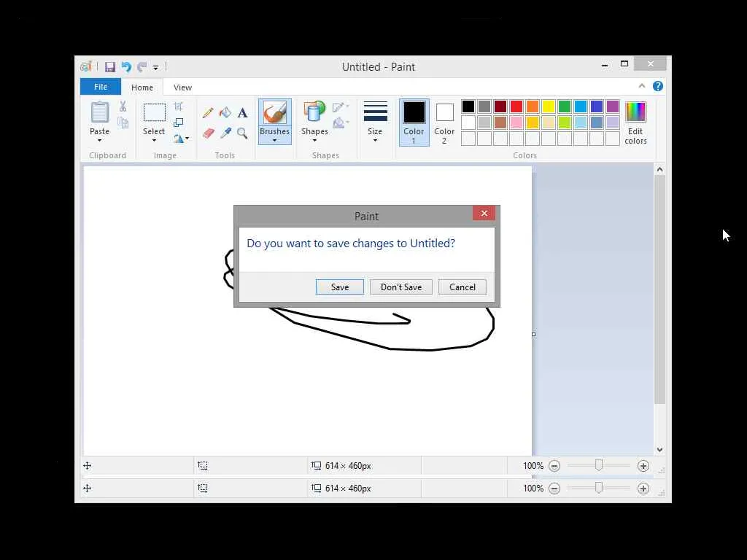This screenshot has height=560, width=747.
Task: Select the Eraser tool
Action: (x=208, y=133)
